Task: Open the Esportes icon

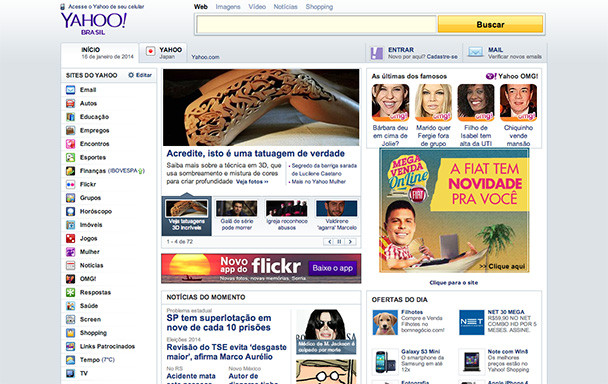Action: (x=70, y=157)
